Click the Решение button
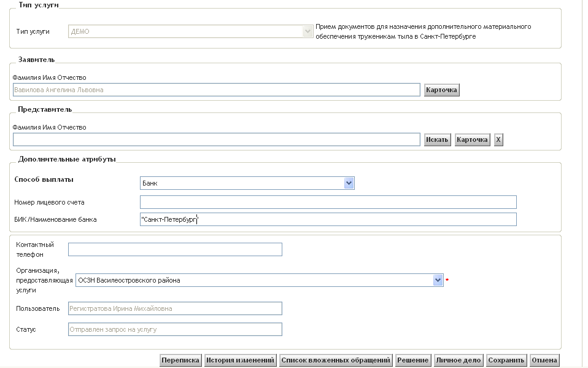The image size is (588, 368). point(413,360)
